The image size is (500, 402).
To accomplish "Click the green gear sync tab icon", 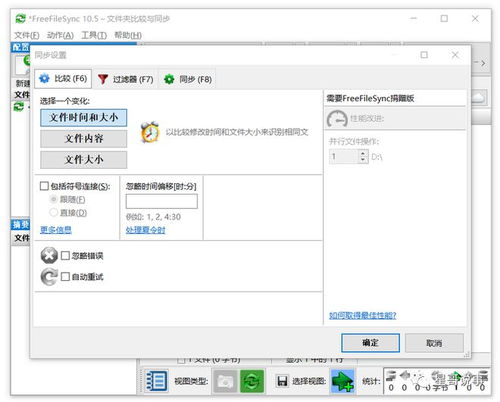I will pos(169,79).
